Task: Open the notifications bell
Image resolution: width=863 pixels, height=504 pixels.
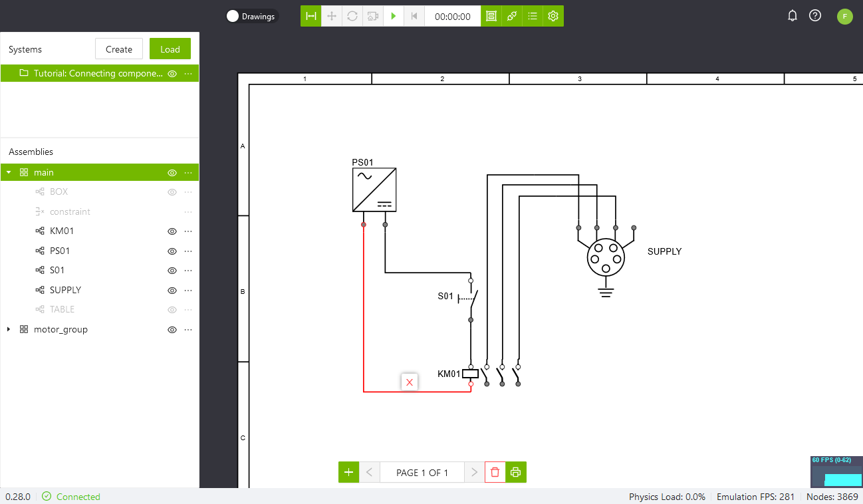Action: click(792, 16)
